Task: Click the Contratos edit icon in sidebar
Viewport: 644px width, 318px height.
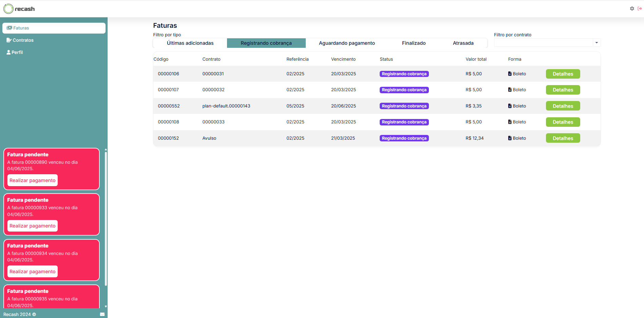Action: click(9, 40)
